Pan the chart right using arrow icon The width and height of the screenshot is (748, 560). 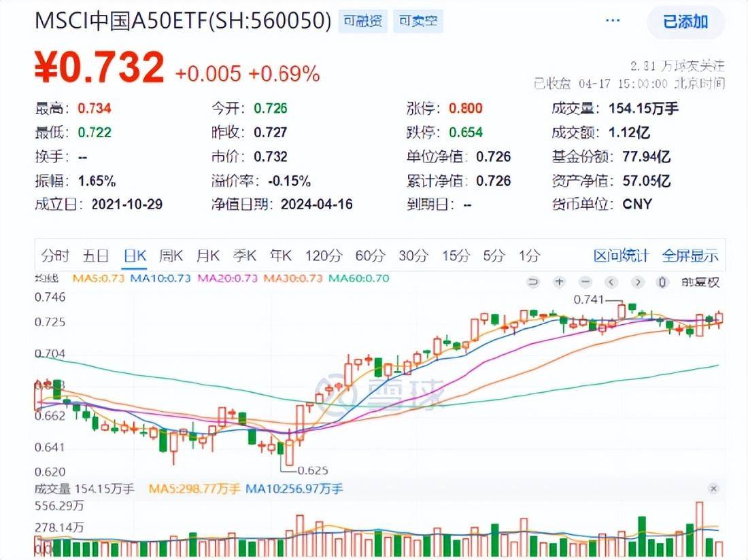point(637,281)
